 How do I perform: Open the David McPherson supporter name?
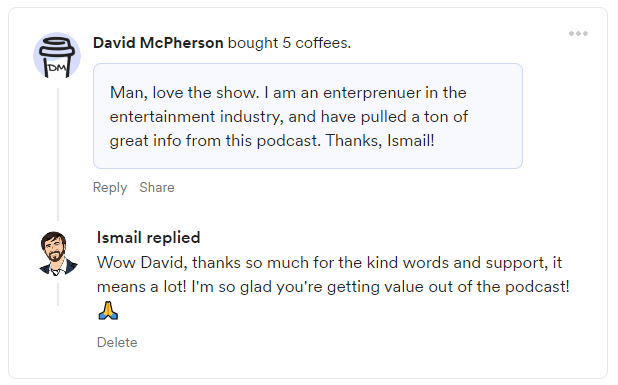158,43
